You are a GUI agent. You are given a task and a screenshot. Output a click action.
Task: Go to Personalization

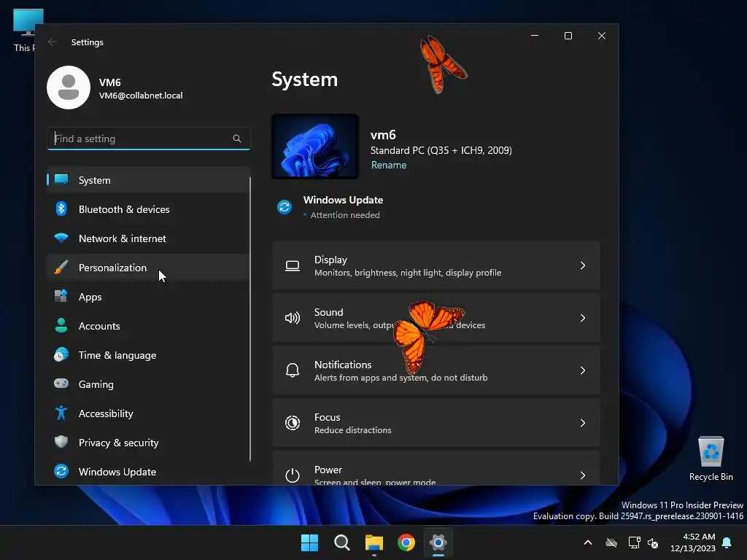[148, 267]
